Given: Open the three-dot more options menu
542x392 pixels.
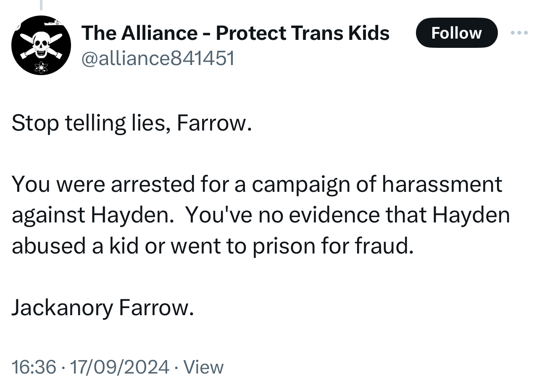Looking at the screenshot, I should (x=519, y=33).
